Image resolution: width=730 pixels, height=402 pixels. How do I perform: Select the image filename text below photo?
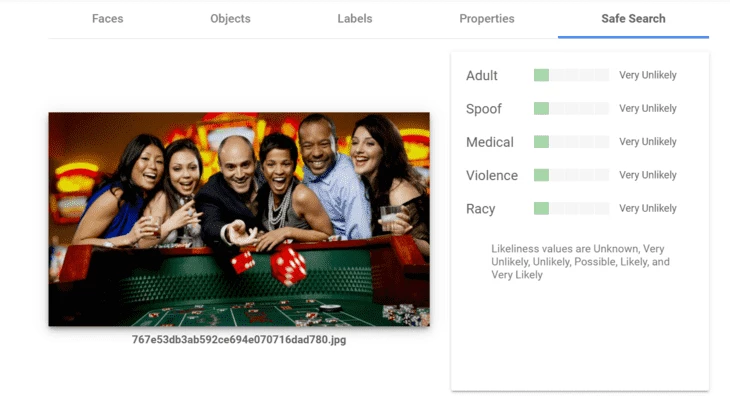[x=239, y=340]
